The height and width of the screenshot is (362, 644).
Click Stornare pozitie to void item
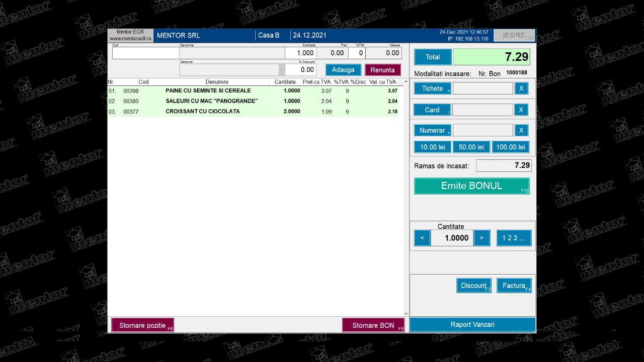tap(143, 325)
